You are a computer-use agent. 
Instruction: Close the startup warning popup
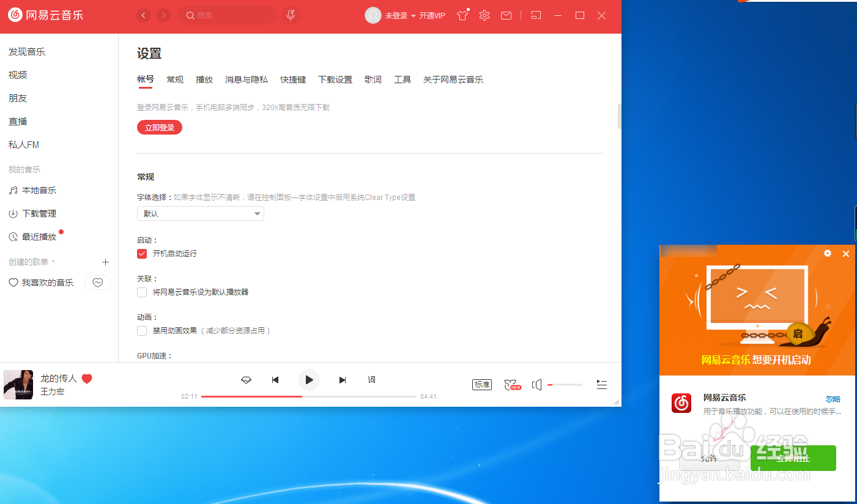pyautogui.click(x=846, y=253)
